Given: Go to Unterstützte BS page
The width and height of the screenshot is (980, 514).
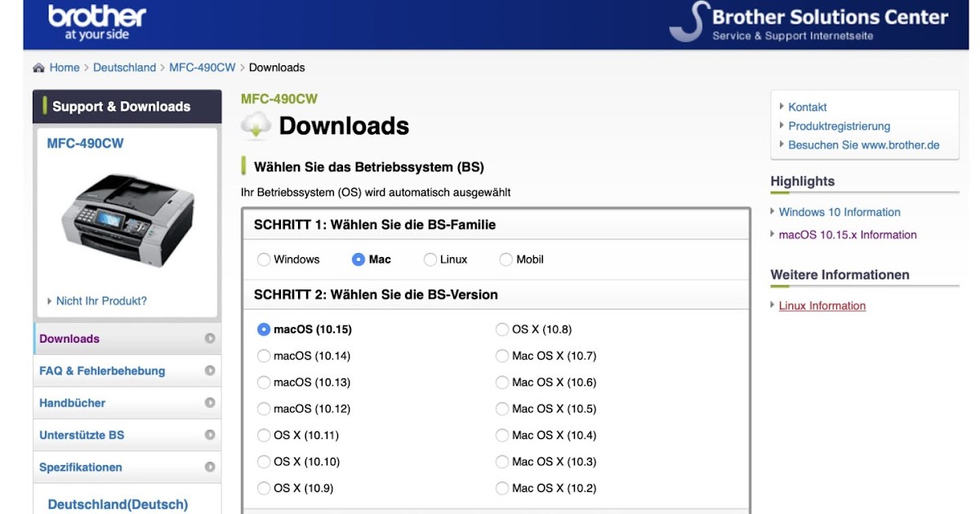Looking at the screenshot, I should (x=127, y=435).
